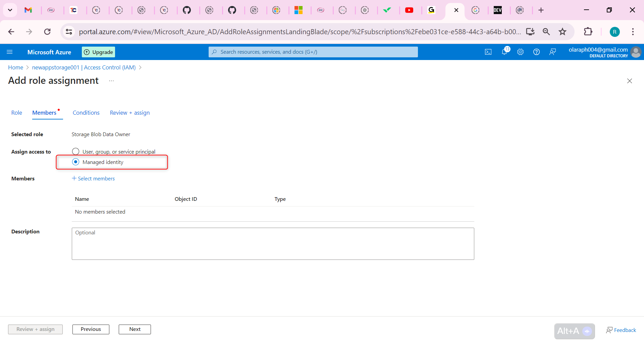Select the Managed identity radio button
This screenshot has width=644, height=342.
coord(75,162)
